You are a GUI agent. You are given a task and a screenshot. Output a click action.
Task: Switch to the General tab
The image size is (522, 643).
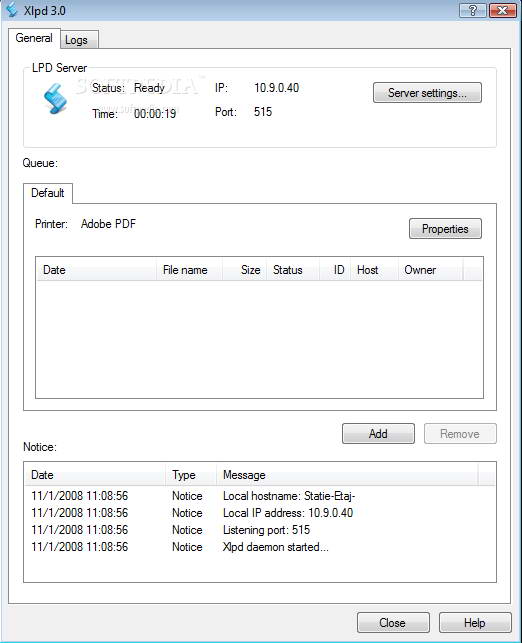coord(34,38)
